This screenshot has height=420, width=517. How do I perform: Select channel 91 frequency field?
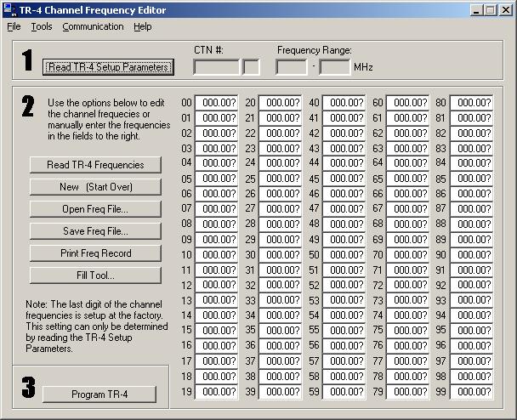471,270
